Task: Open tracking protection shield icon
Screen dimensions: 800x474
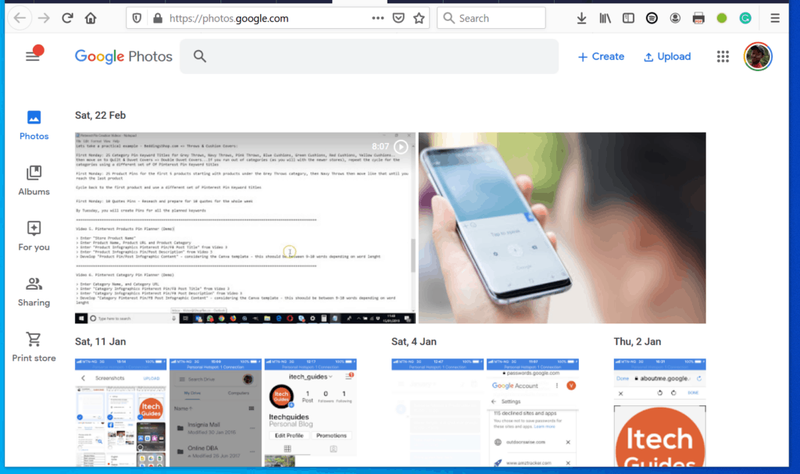Action: click(x=137, y=18)
